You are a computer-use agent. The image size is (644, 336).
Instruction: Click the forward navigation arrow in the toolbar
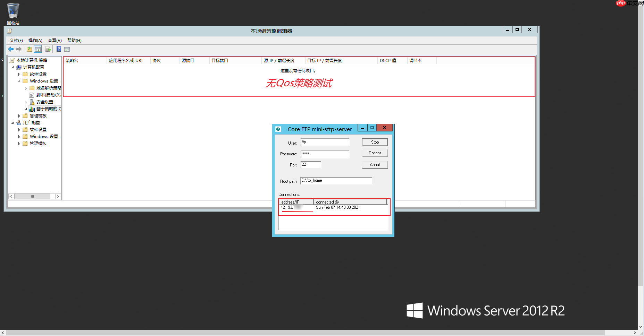tap(19, 49)
